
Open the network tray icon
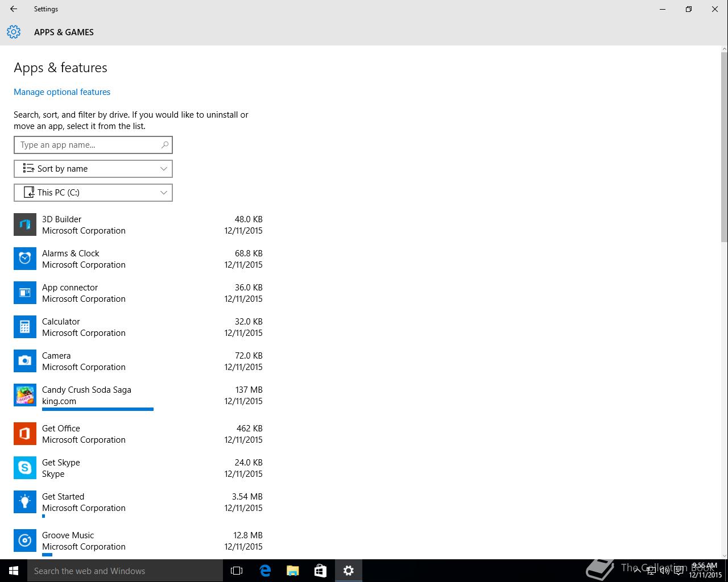coord(651,571)
